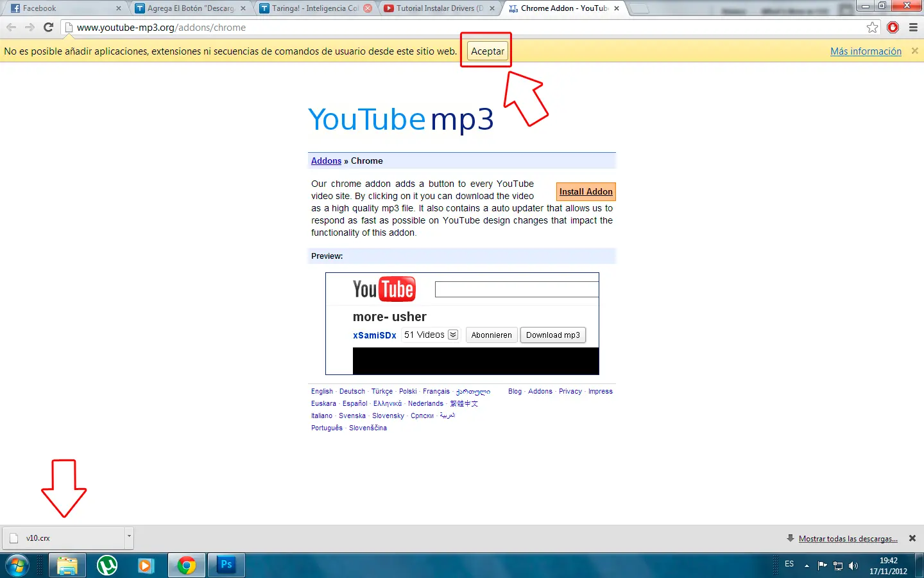This screenshot has height=578, width=924.
Task: Click the Aceptar button in the infobar
Action: (488, 51)
